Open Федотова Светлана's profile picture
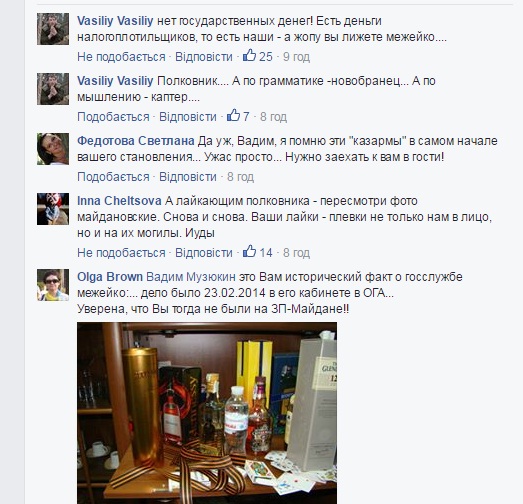Screen dimensions: 523x504 click(x=53, y=149)
